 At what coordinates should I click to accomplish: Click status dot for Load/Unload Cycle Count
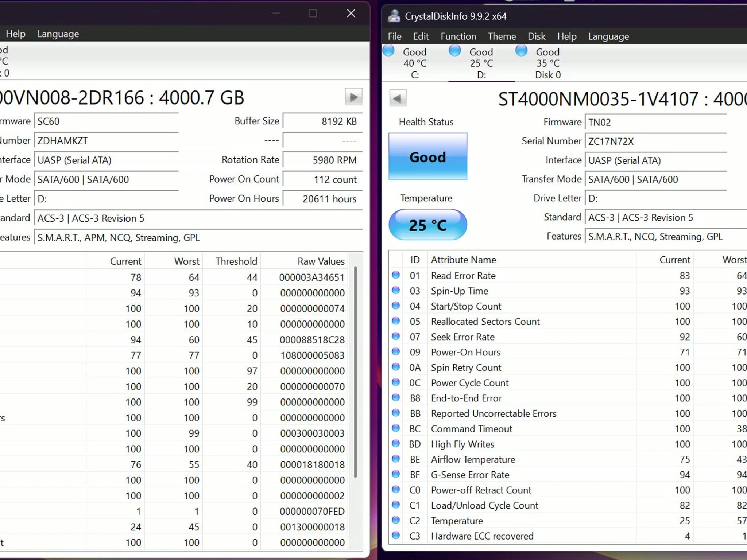point(396,505)
